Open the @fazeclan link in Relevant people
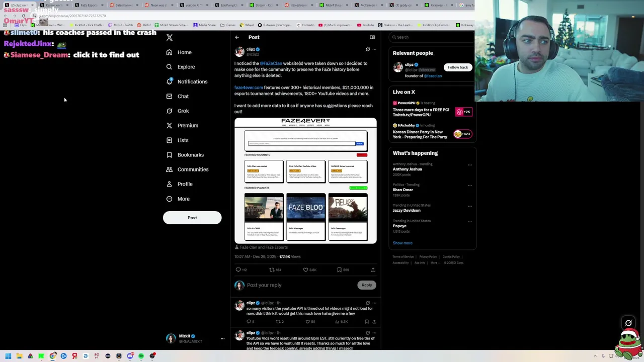This screenshot has height=362, width=644. point(432,76)
